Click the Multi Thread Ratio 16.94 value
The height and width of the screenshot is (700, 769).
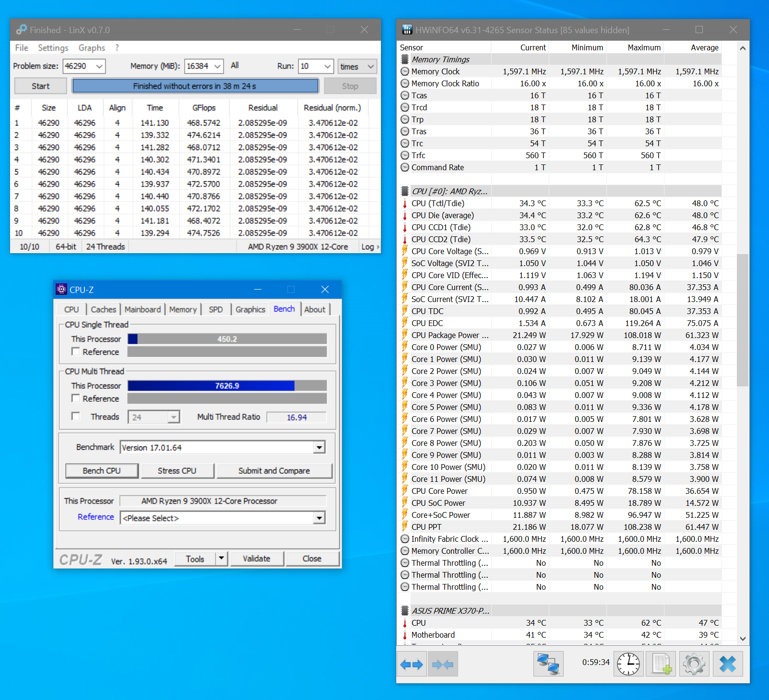pos(297,417)
